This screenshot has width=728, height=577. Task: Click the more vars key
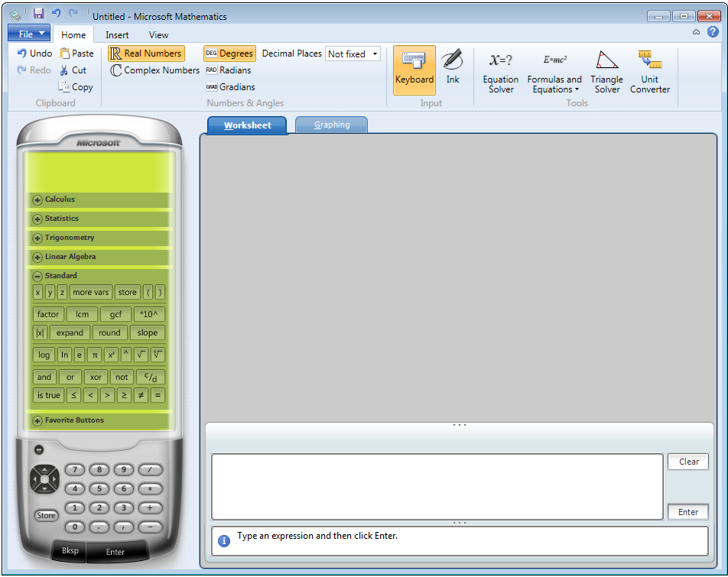[90, 292]
